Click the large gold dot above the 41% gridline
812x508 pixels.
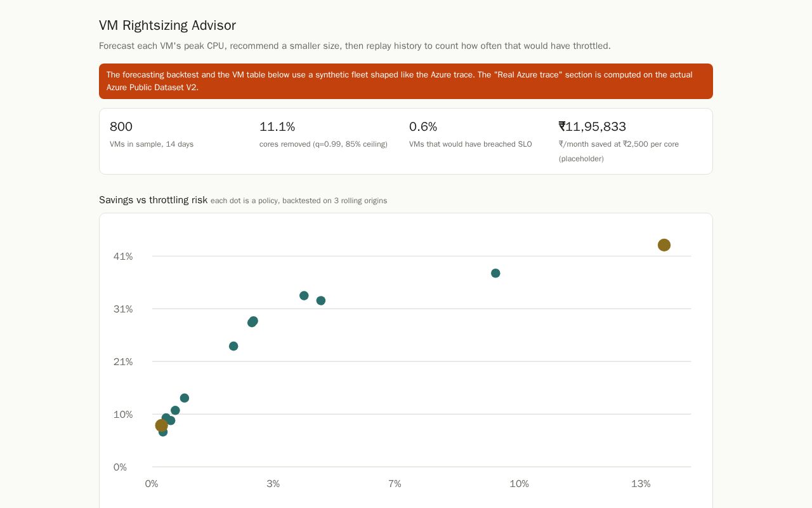tap(664, 245)
